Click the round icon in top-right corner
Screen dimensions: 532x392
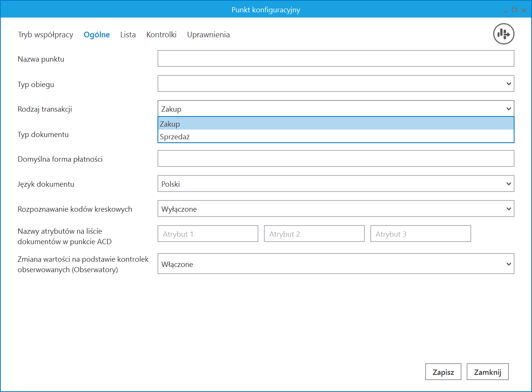[504, 34]
